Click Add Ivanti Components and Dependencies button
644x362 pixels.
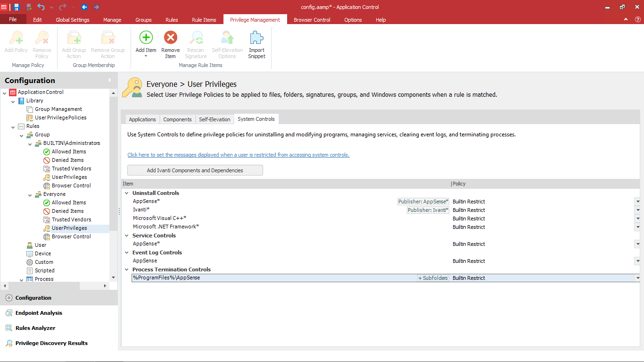195,170
